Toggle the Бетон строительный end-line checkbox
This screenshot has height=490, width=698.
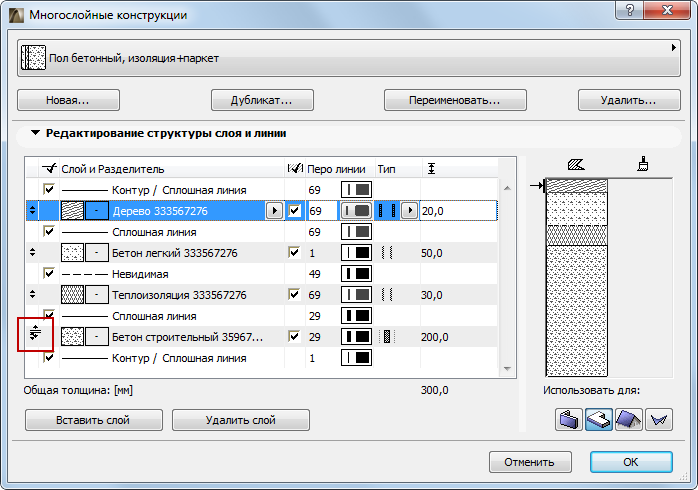click(x=294, y=336)
